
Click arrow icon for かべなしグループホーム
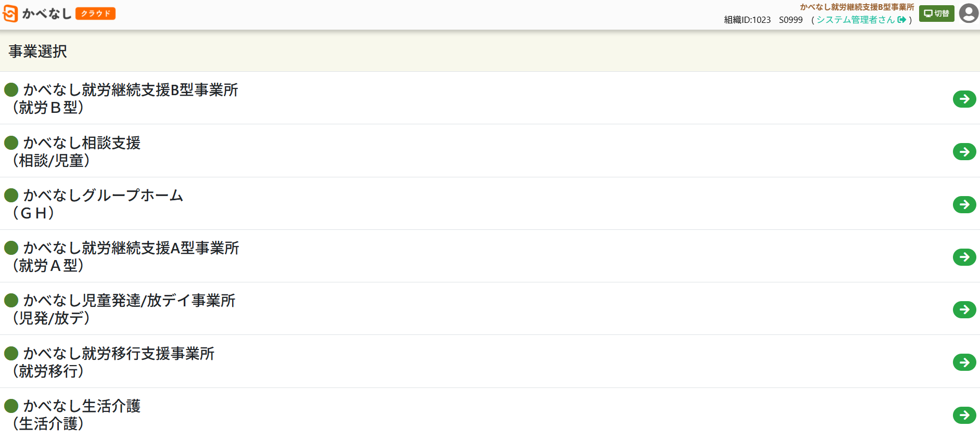click(x=964, y=204)
